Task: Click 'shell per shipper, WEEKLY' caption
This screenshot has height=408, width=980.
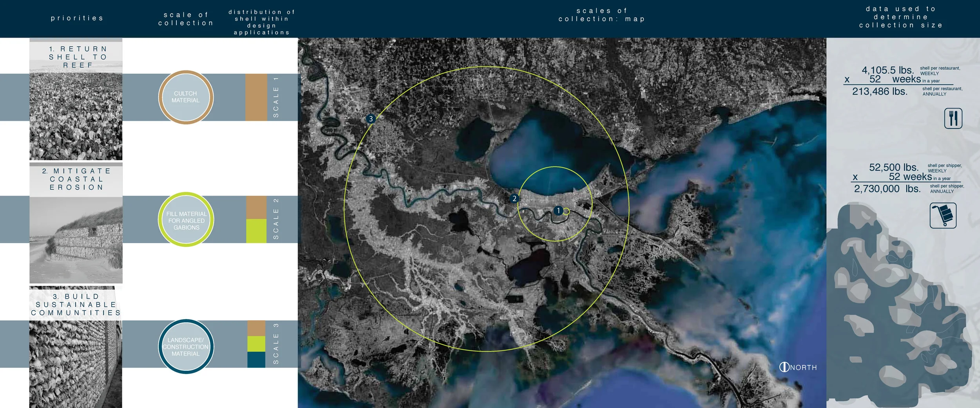Action: tap(945, 168)
